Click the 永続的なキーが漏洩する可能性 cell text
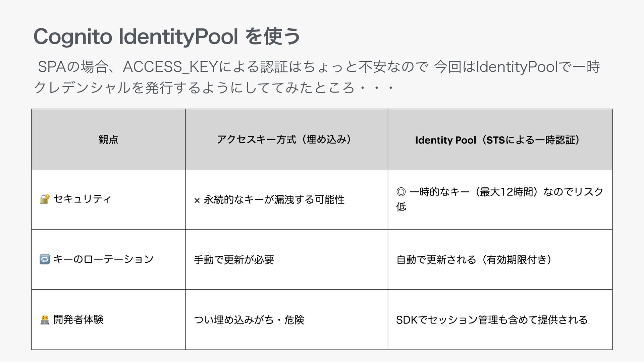The width and height of the screenshot is (644, 362). pyautogui.click(x=274, y=200)
